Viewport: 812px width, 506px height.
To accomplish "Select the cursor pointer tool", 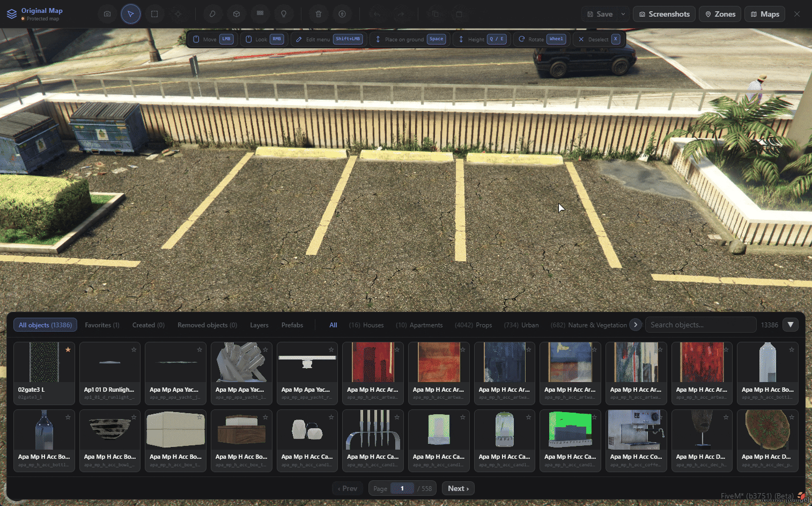I will [131, 14].
